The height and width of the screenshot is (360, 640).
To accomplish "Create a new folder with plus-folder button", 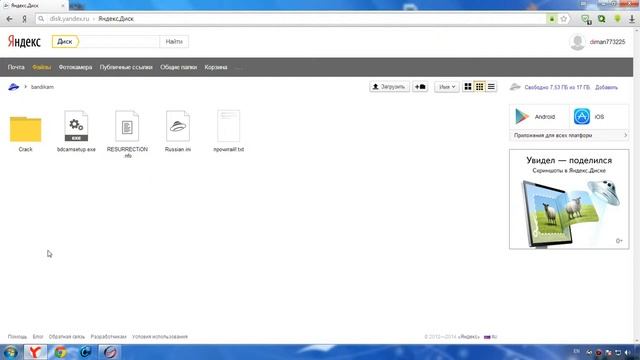I will click(x=420, y=87).
